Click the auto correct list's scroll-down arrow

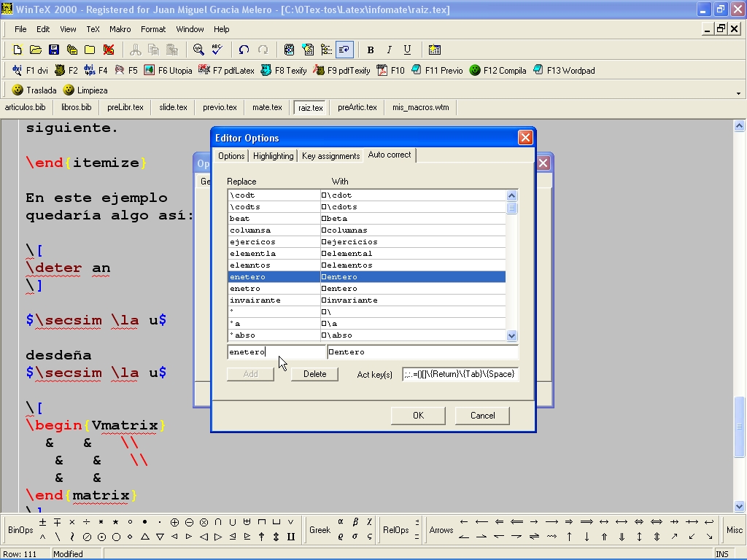click(x=511, y=335)
